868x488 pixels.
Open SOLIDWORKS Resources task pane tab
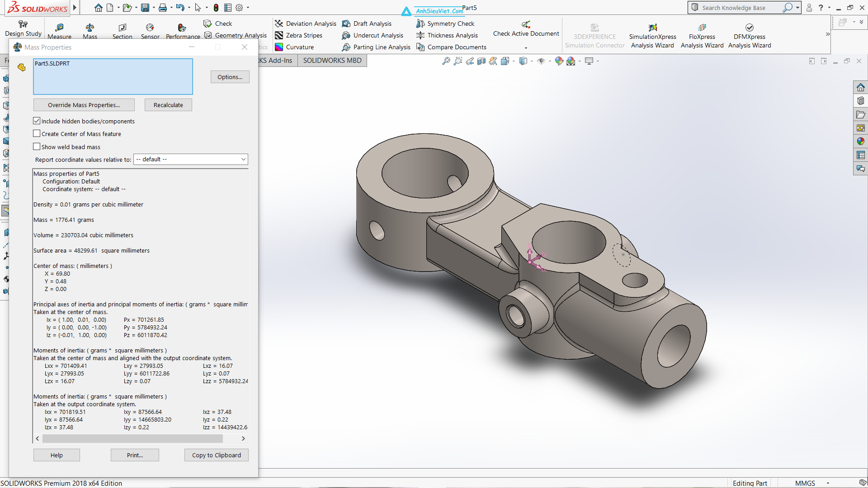[x=860, y=87]
